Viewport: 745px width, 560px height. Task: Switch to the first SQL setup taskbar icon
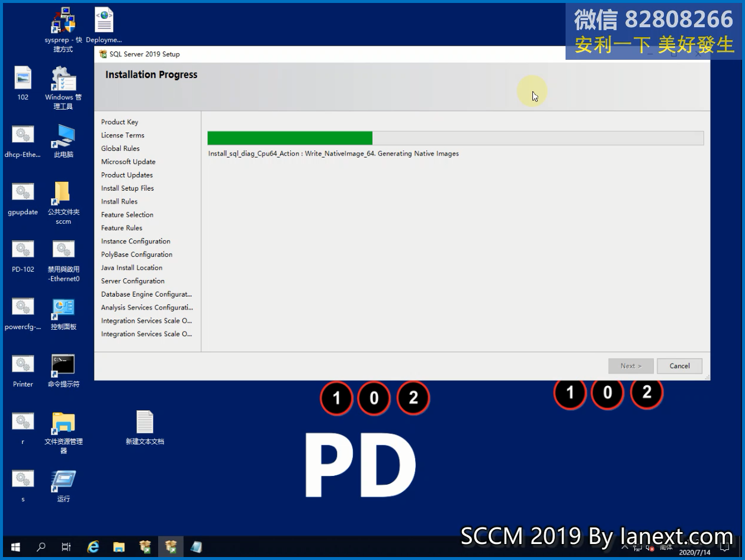(x=145, y=547)
